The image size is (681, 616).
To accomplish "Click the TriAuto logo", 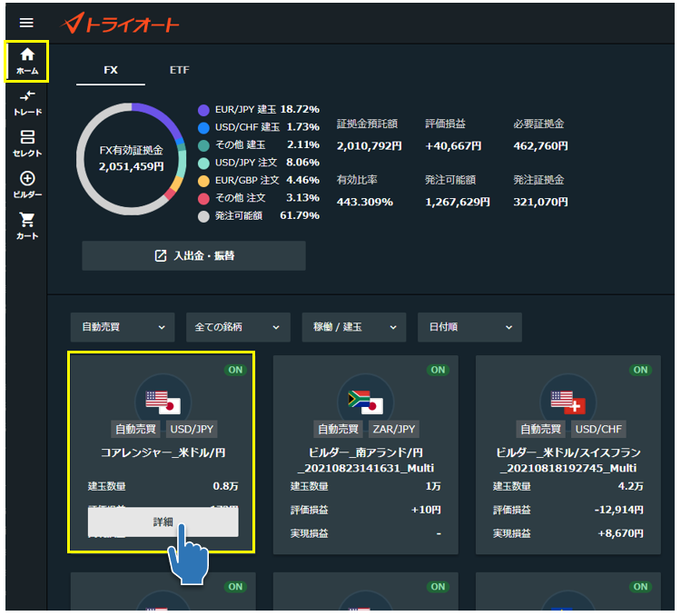I will (x=120, y=23).
